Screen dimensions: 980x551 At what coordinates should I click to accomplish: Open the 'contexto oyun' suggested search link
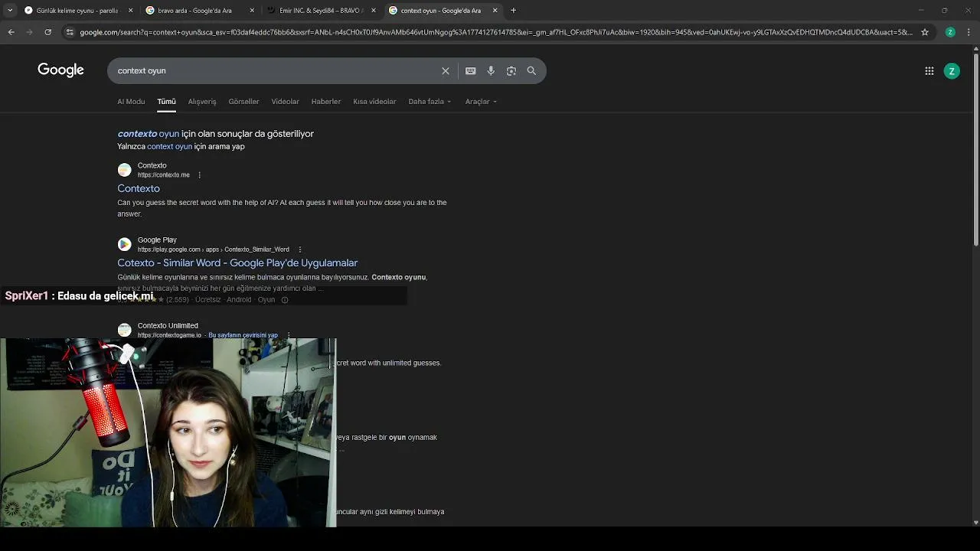pos(148,134)
